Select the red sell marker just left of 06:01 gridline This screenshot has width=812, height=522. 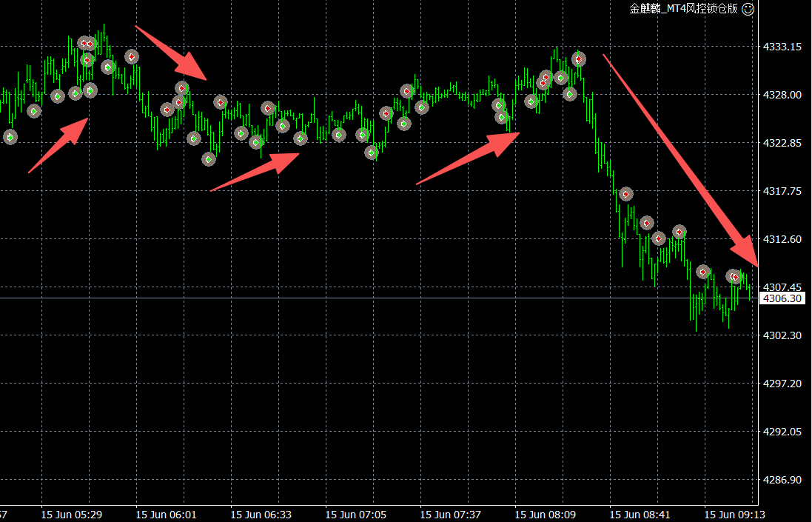[132, 56]
